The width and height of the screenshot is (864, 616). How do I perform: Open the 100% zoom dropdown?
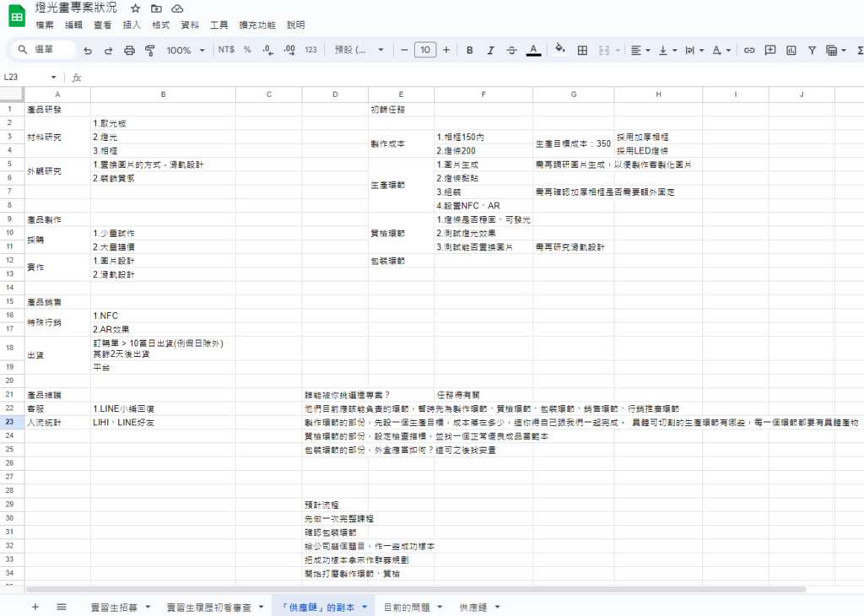click(185, 51)
